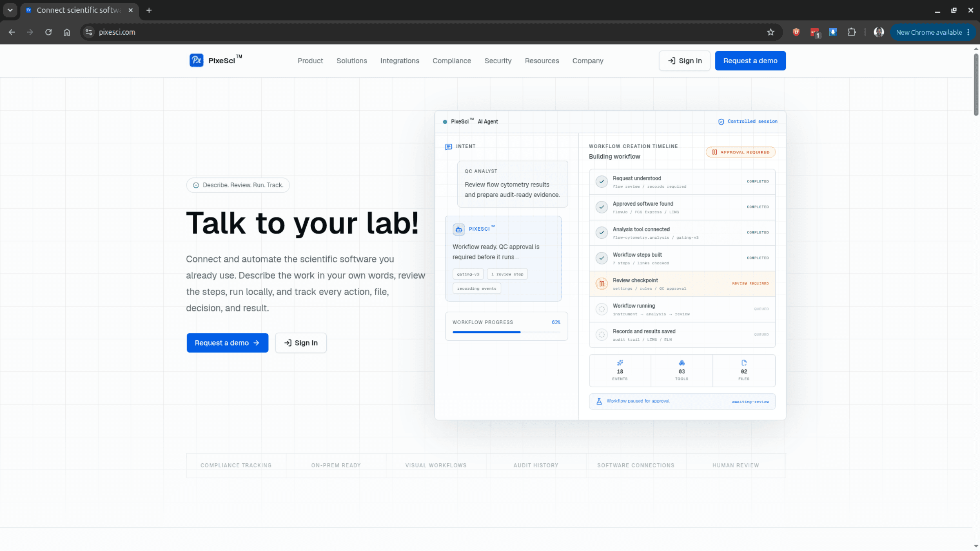Open the Compliance menu
The width and height of the screenshot is (980, 551).
[452, 61]
